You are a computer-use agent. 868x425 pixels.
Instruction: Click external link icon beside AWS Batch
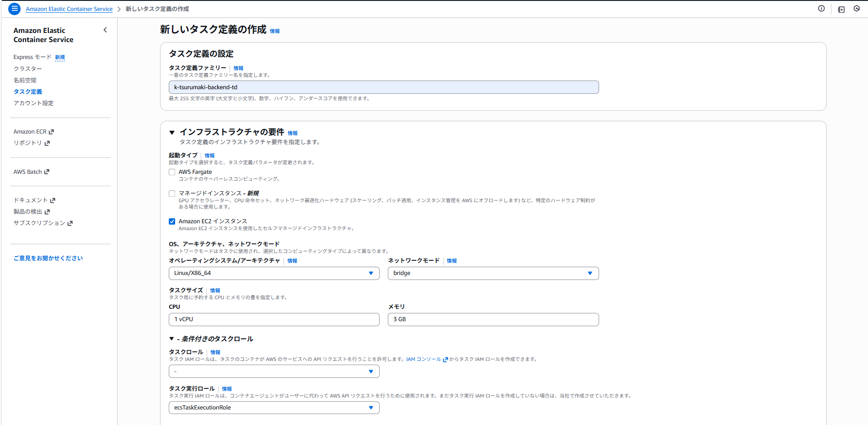[47, 172]
